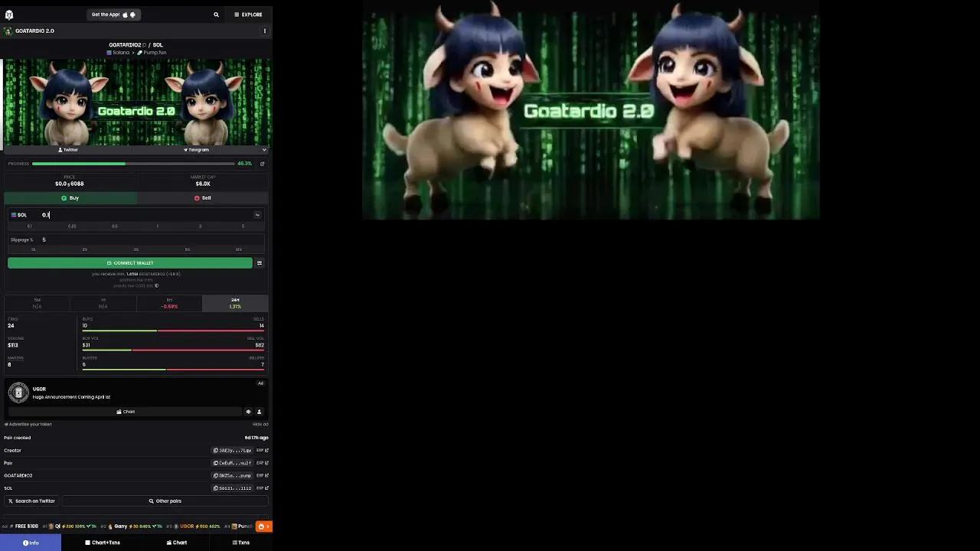
Task: Switch to the Chart+Txns bottom tab
Action: pyautogui.click(x=103, y=543)
